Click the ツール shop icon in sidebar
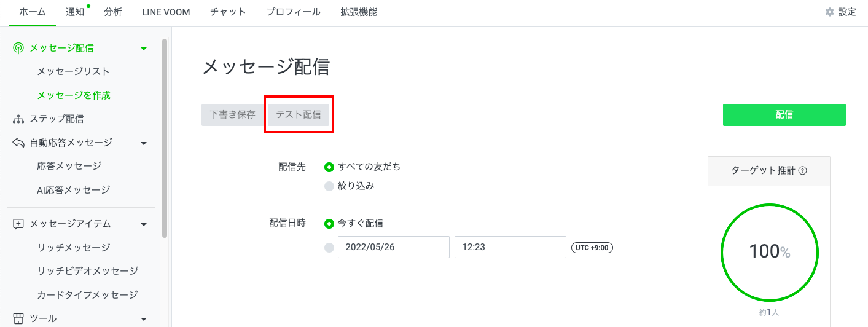 click(x=18, y=318)
